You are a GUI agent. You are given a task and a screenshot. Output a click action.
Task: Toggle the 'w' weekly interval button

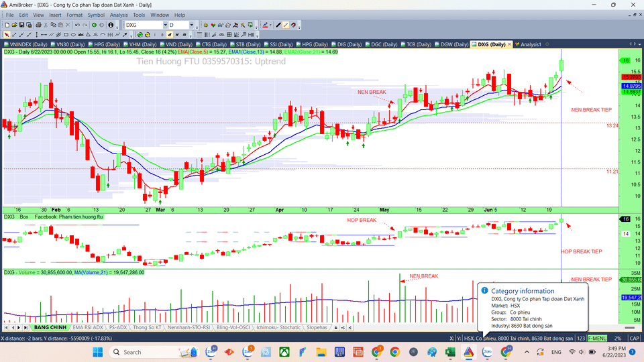tap(176, 34)
